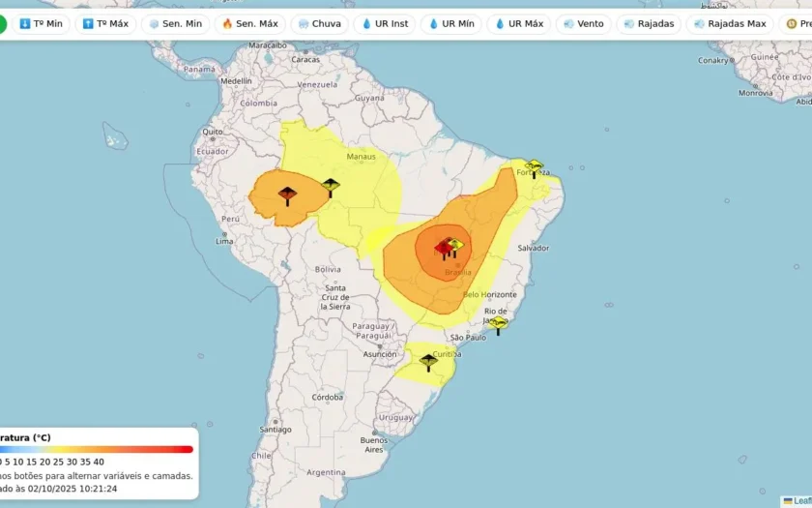Show the Chuva rainfall layer
The image size is (812, 508).
(320, 24)
